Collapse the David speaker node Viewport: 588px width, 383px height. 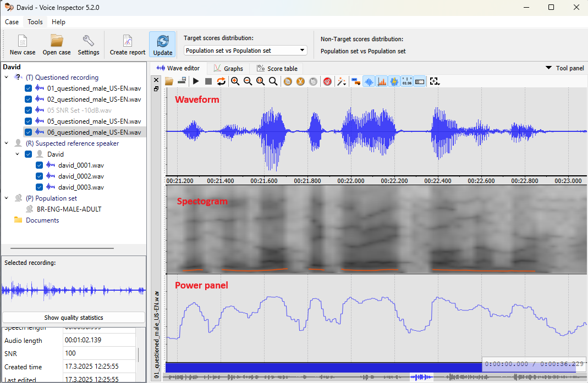(x=17, y=154)
